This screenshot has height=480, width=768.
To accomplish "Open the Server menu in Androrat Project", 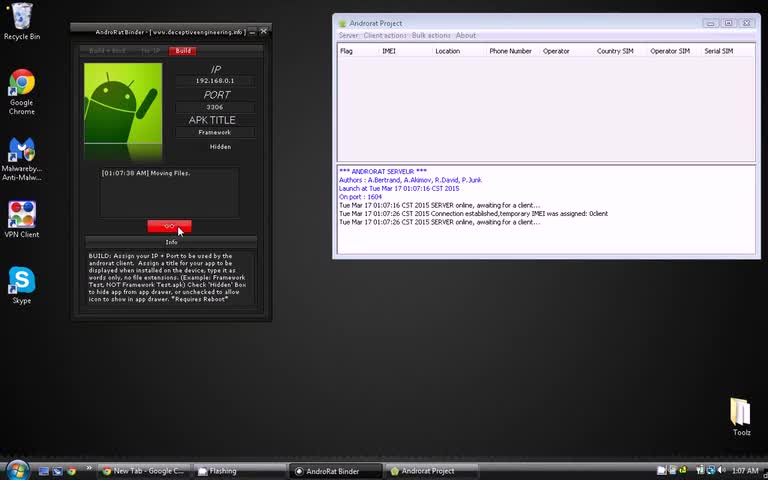I will (x=348, y=35).
